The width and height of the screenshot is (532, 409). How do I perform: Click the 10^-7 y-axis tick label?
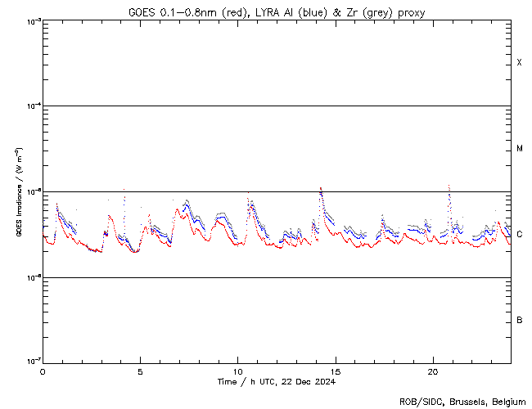(x=30, y=362)
